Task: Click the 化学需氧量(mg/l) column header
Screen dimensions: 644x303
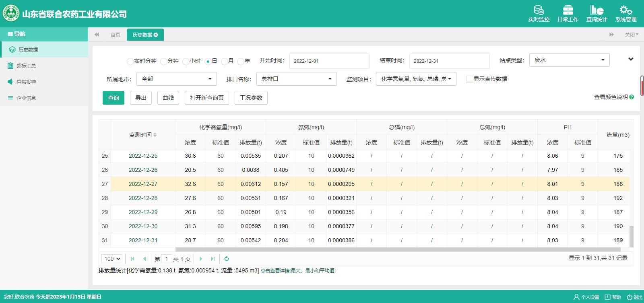Action: 221,127
